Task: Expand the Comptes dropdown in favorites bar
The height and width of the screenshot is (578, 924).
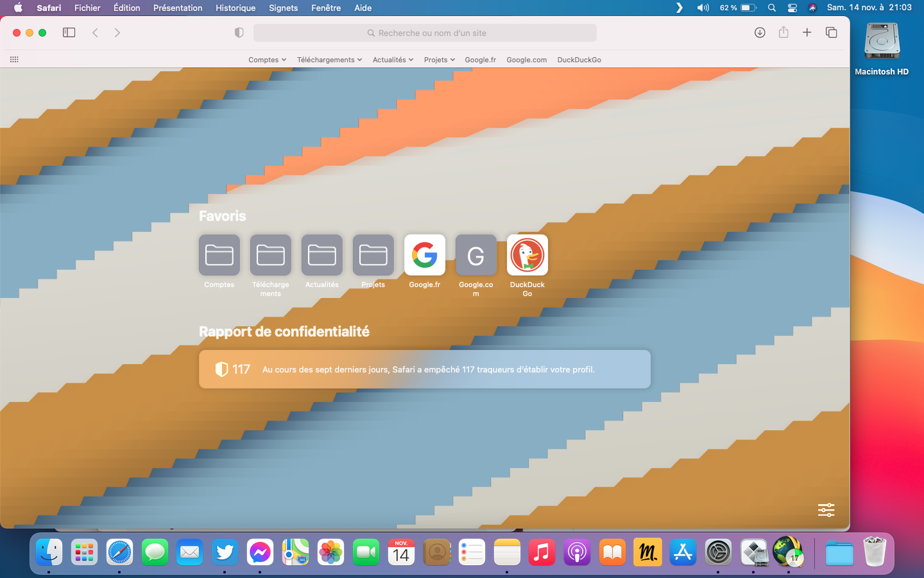Action: click(x=268, y=60)
